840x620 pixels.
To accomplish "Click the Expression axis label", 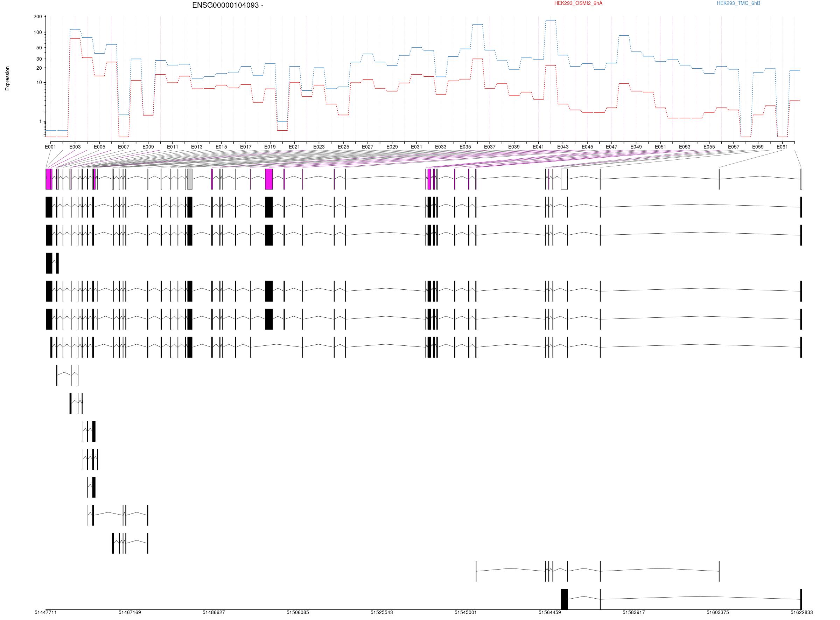I will [7, 78].
